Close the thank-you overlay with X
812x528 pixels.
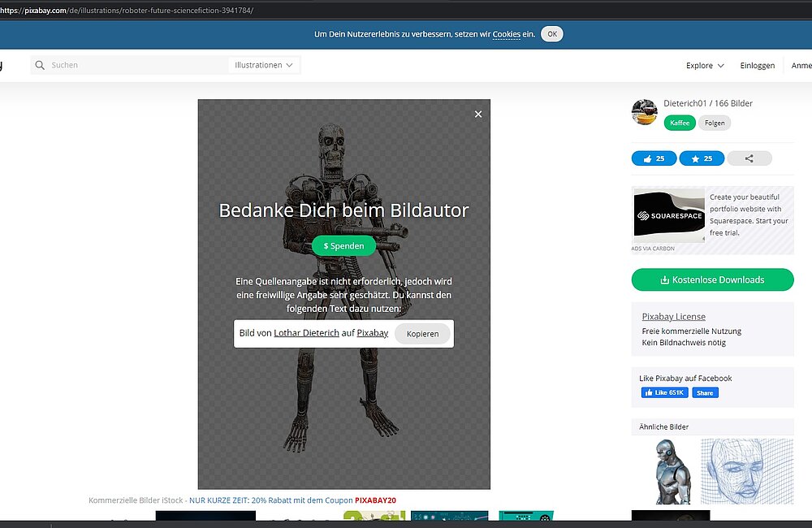[x=478, y=115]
